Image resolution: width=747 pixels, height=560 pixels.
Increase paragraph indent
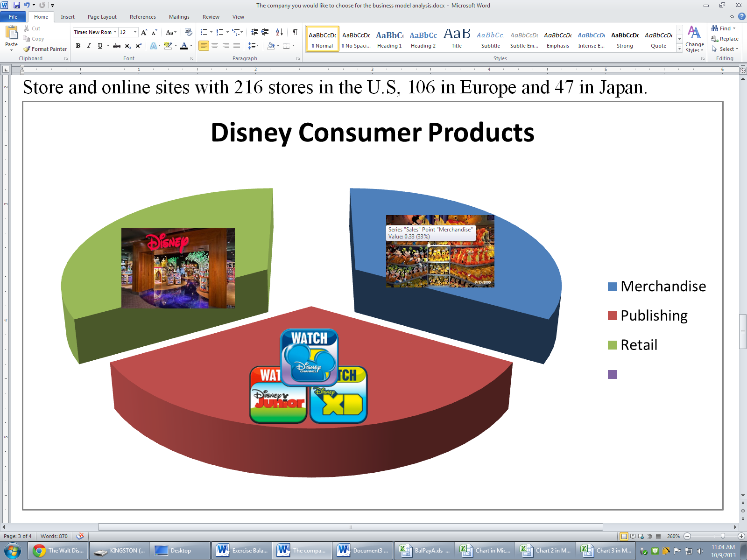(x=265, y=32)
